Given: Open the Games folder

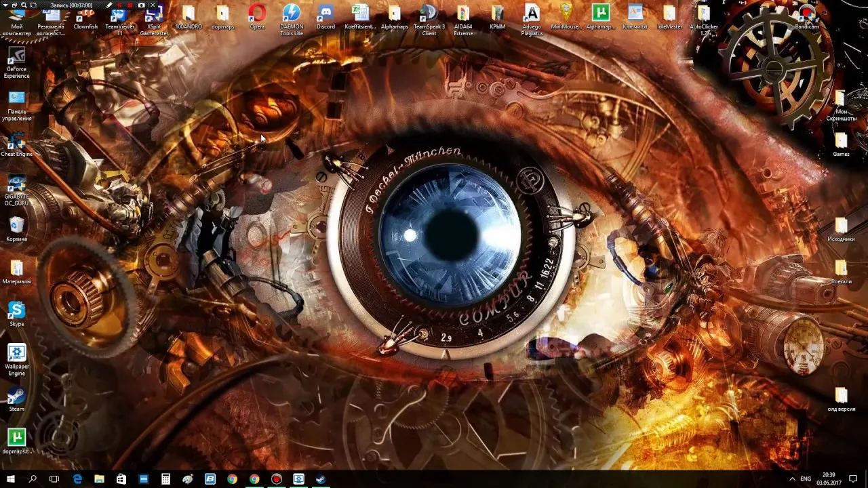Looking at the screenshot, I should 841,146.
